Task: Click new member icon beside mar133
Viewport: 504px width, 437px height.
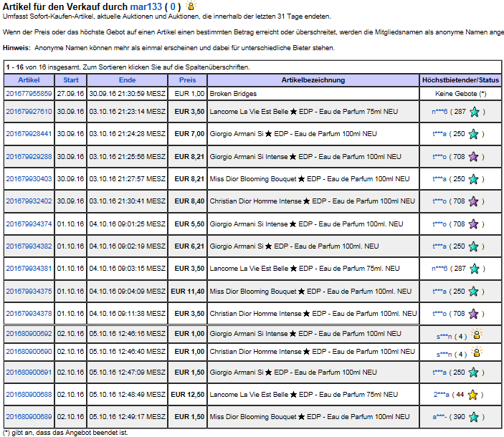Action: [191, 6]
